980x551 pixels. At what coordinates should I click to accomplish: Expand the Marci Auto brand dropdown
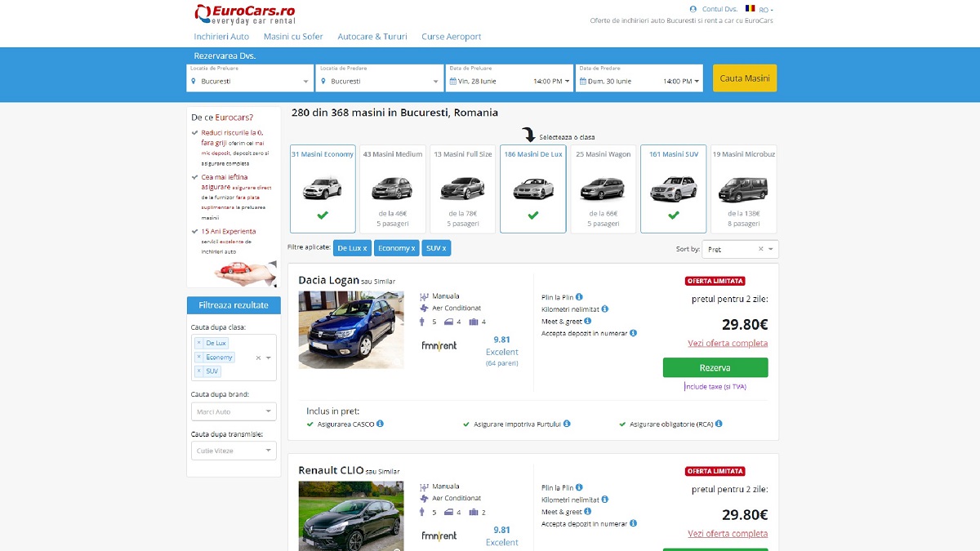tap(234, 411)
